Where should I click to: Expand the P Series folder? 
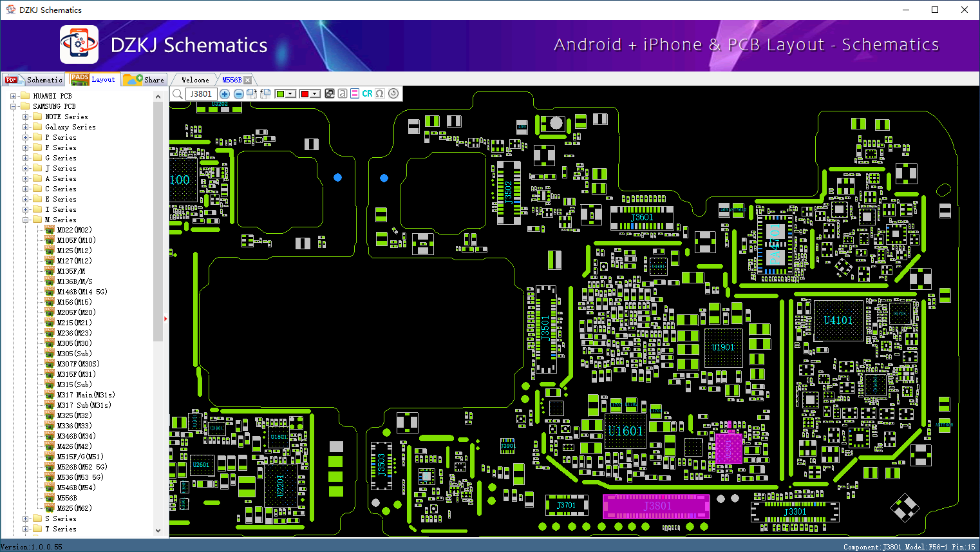pyautogui.click(x=26, y=137)
